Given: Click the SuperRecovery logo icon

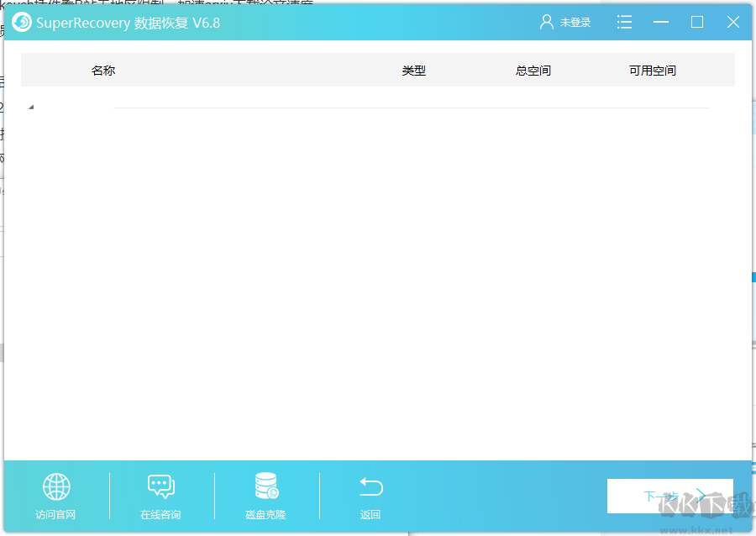Looking at the screenshot, I should [x=22, y=22].
